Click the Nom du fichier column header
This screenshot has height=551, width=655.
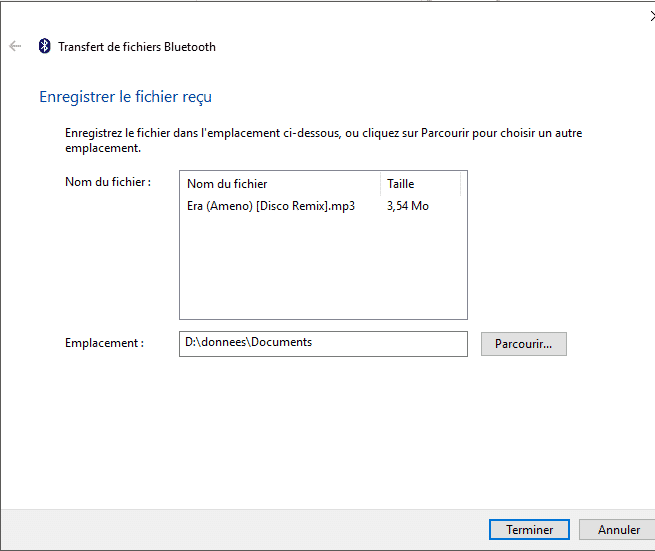[280, 184]
